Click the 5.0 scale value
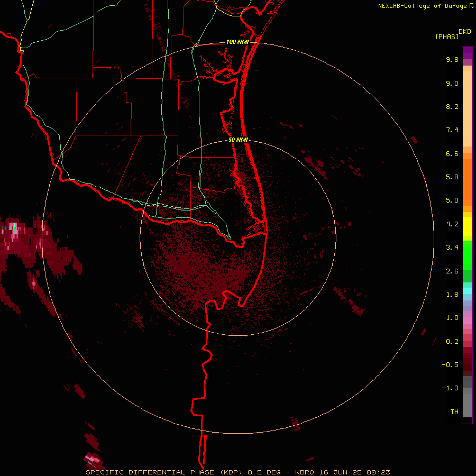The height and width of the screenshot is (476, 476). coord(452,200)
